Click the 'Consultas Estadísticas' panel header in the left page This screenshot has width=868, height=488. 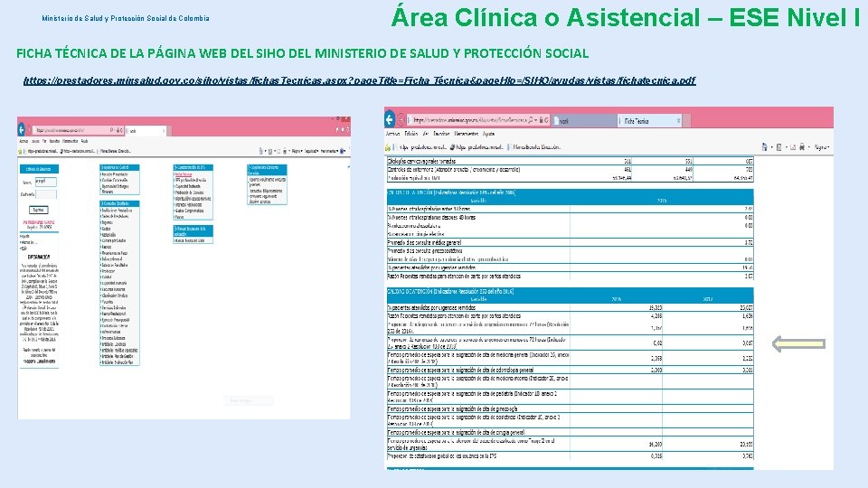point(119,203)
